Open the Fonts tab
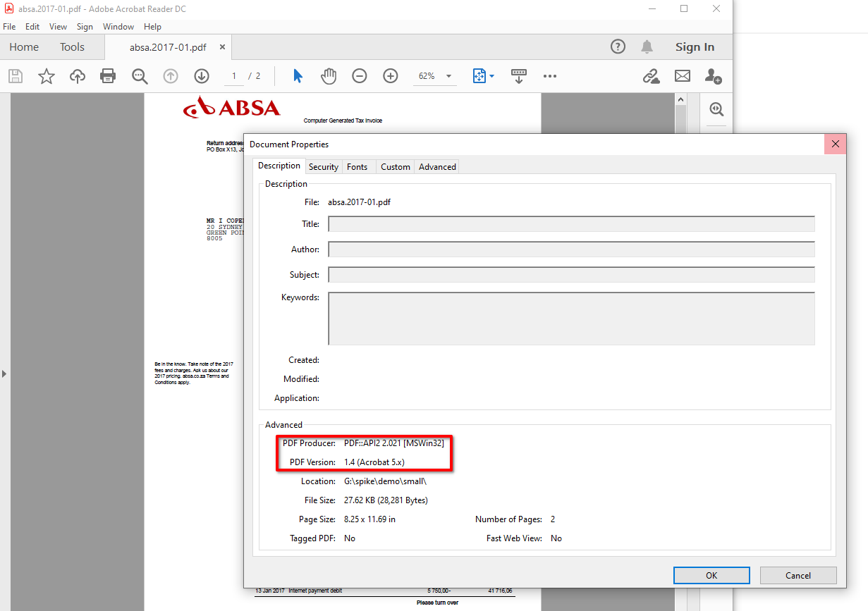The width and height of the screenshot is (868, 611). pyautogui.click(x=357, y=167)
